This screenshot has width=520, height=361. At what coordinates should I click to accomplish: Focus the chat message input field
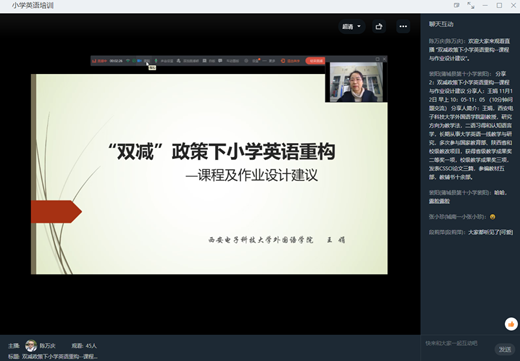458,343
